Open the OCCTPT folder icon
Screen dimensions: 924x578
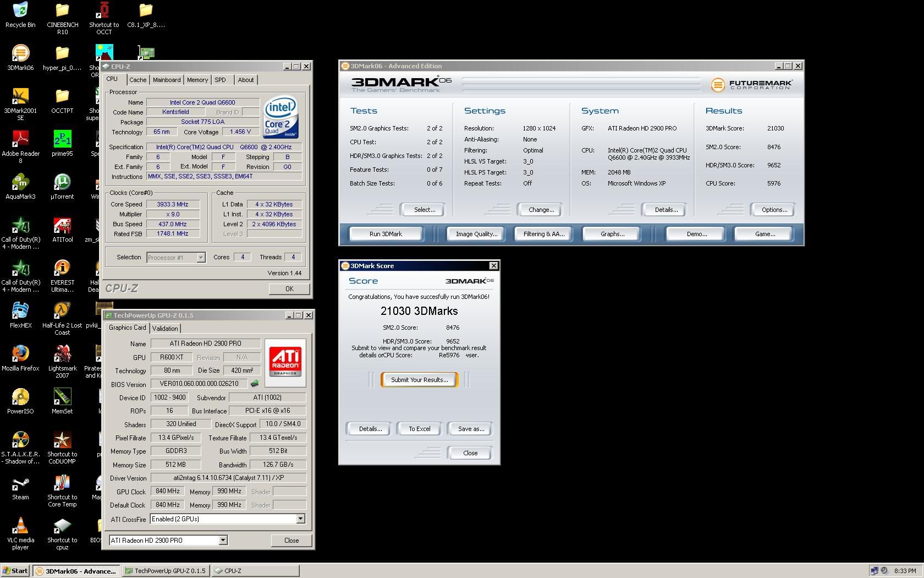tap(62, 101)
